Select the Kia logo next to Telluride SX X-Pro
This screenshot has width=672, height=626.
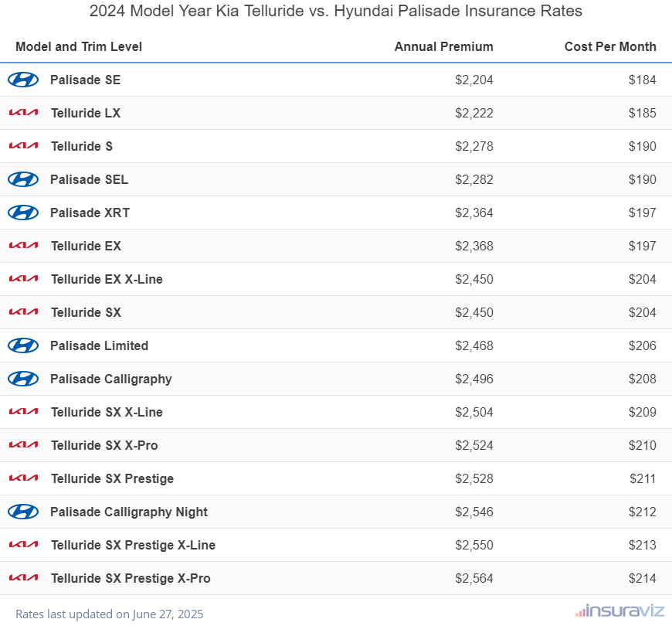click(x=24, y=445)
